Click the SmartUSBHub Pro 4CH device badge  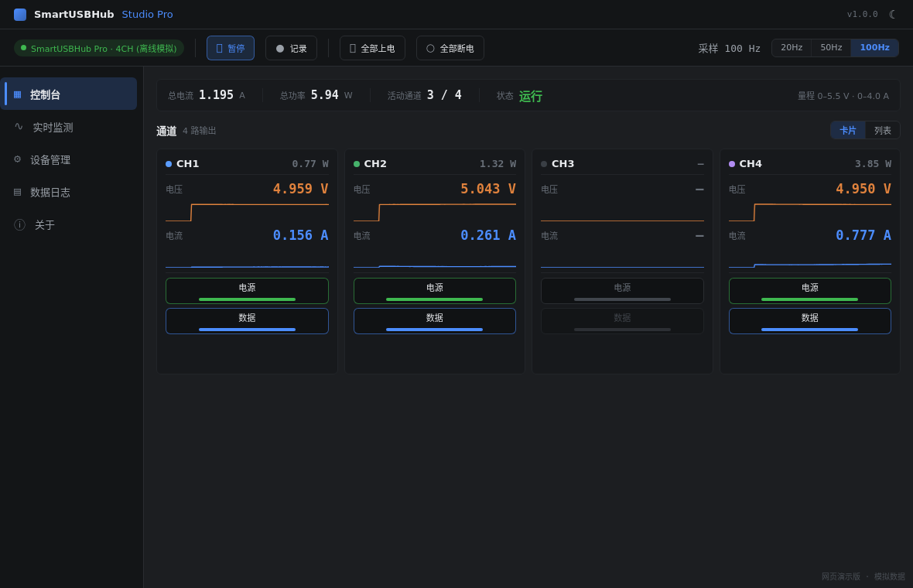tap(99, 48)
